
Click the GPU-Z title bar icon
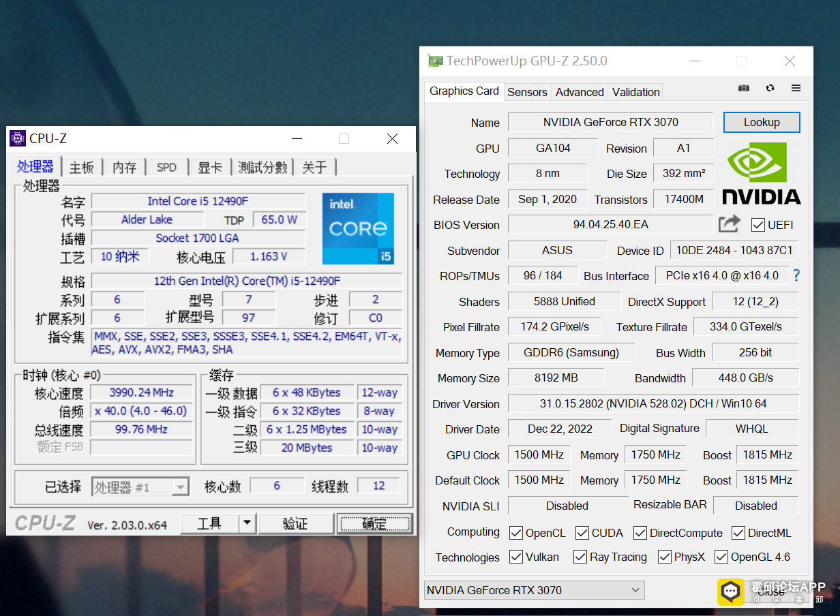pyautogui.click(x=435, y=61)
